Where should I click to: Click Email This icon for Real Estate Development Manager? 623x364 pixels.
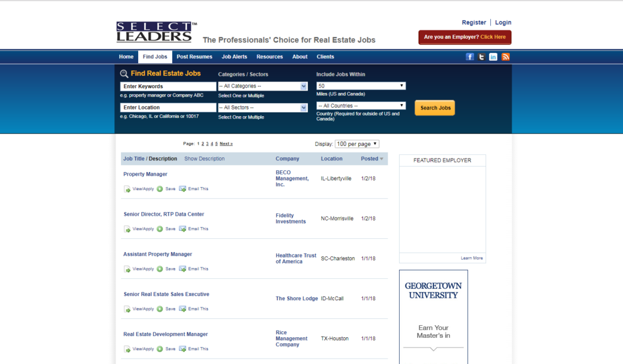pos(183,349)
